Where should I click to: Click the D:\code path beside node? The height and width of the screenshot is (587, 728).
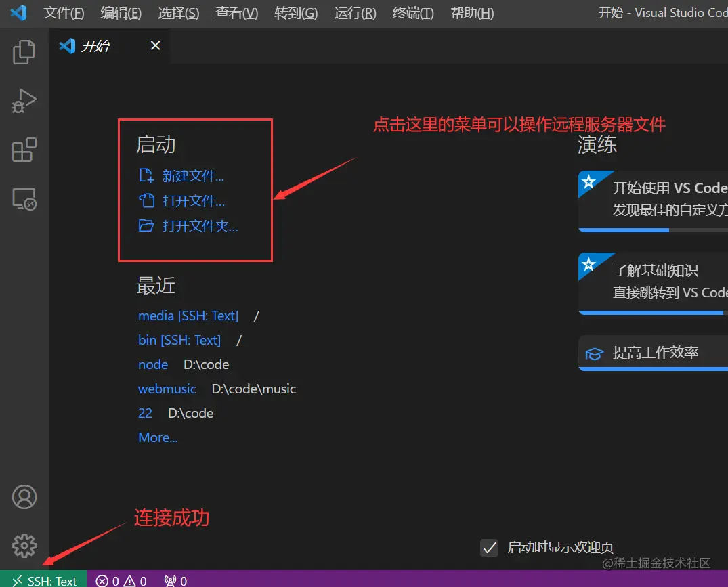tap(206, 365)
